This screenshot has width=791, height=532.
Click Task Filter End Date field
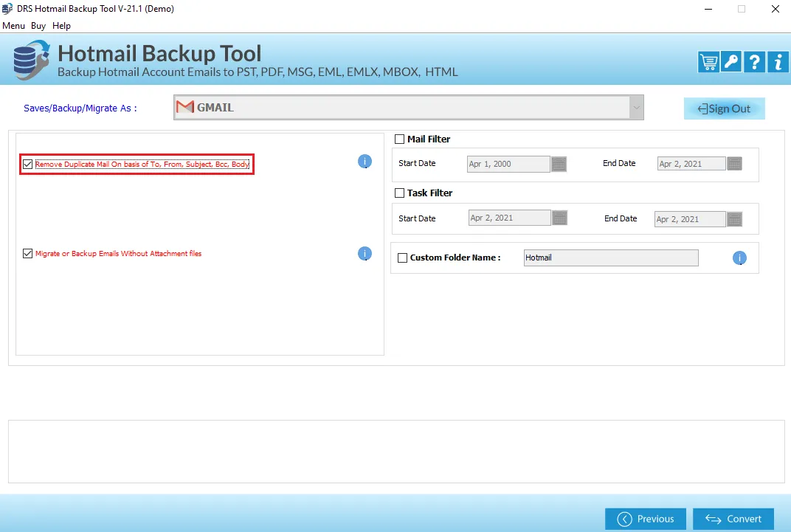coord(690,219)
